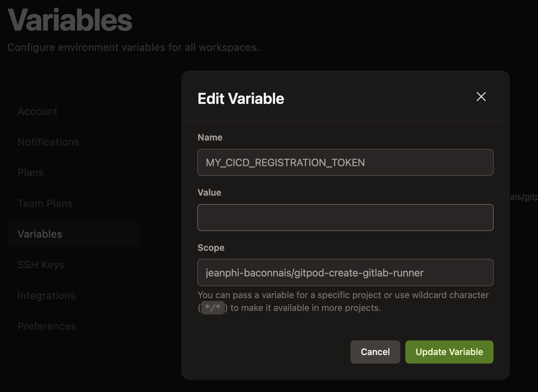Select Variables in the sidebar menu

click(x=40, y=234)
